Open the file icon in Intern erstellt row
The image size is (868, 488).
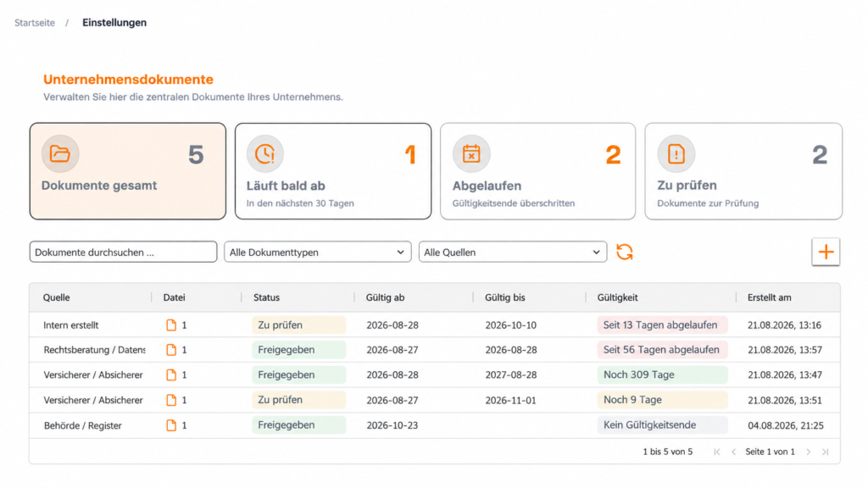pos(171,325)
